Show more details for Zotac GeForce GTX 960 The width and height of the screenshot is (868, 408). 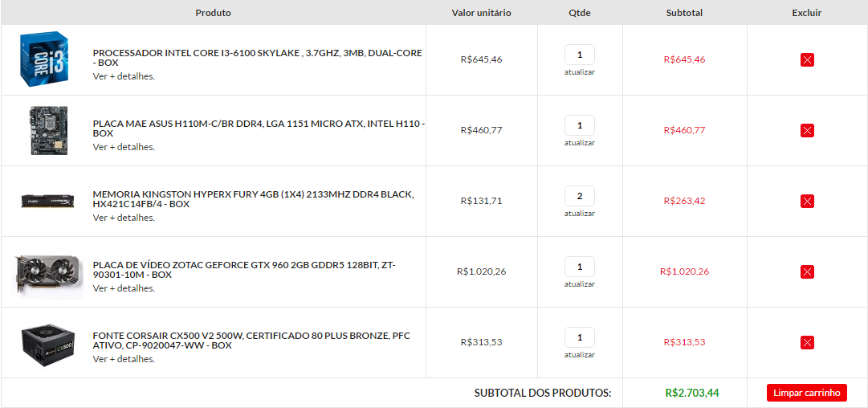(124, 288)
